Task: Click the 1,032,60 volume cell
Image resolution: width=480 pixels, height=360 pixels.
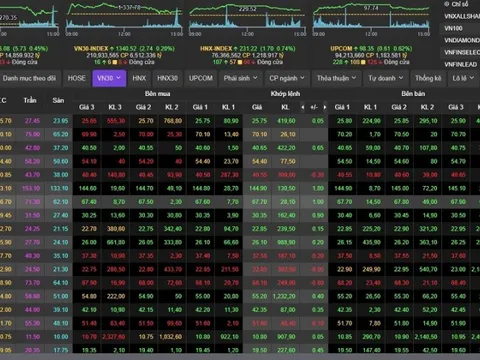Action: click(170, 337)
